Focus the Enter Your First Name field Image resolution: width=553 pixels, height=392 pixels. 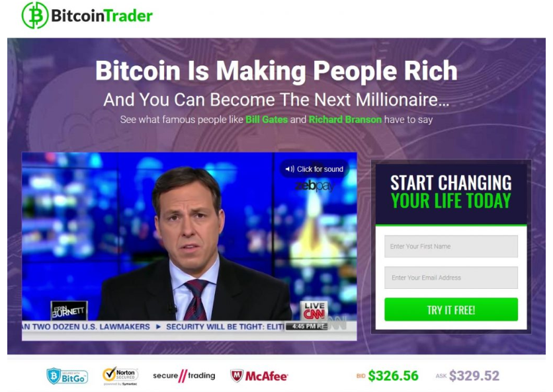pyautogui.click(x=451, y=247)
